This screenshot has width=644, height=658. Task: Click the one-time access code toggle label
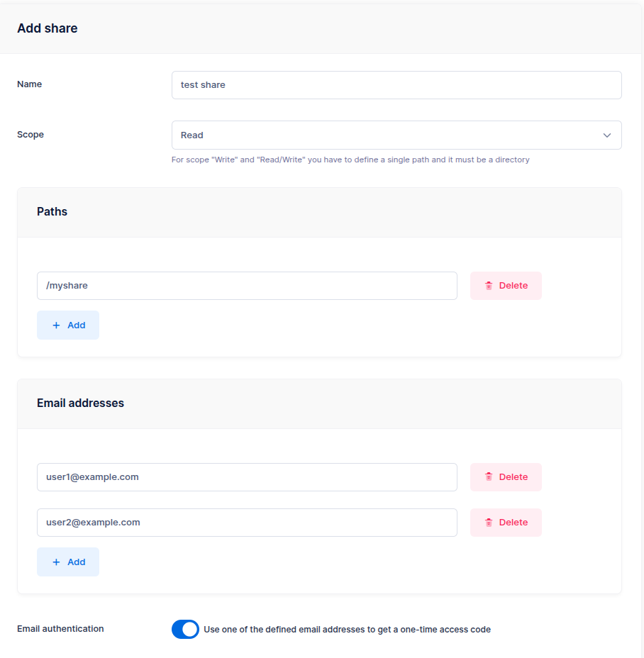(347, 629)
